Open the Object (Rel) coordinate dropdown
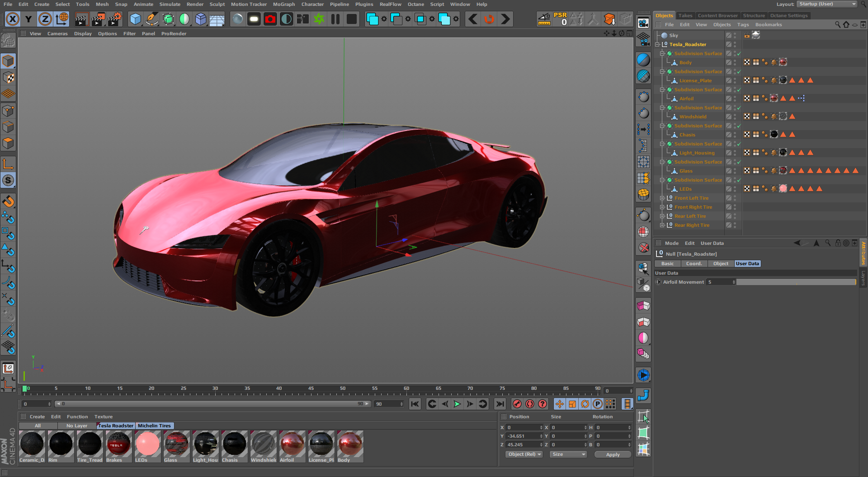The image size is (868, 477). pyautogui.click(x=524, y=454)
